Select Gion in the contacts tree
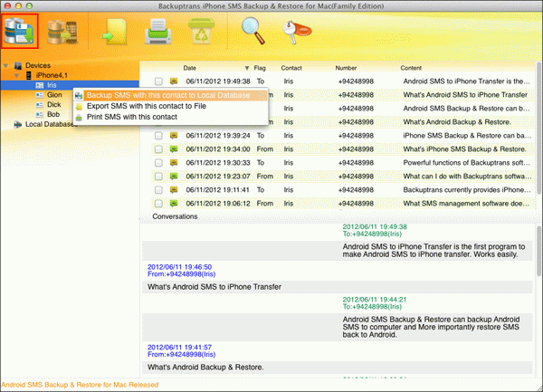This screenshot has height=392, width=543. (x=54, y=95)
